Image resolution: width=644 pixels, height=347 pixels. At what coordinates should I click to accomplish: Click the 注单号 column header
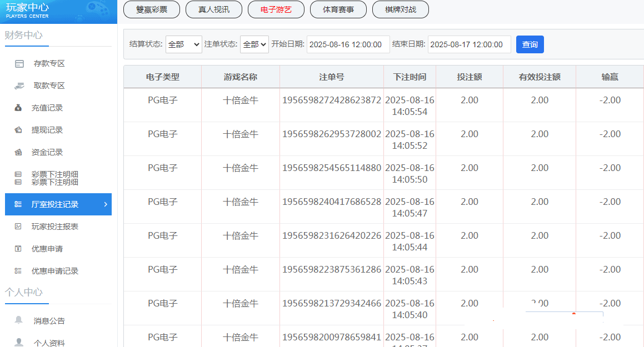coord(331,77)
